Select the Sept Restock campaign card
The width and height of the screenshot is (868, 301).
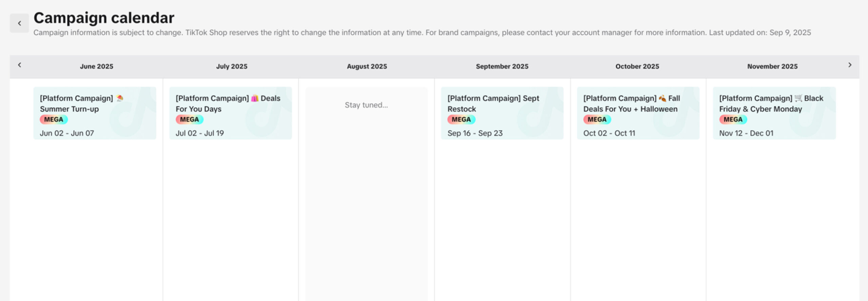coord(502,113)
